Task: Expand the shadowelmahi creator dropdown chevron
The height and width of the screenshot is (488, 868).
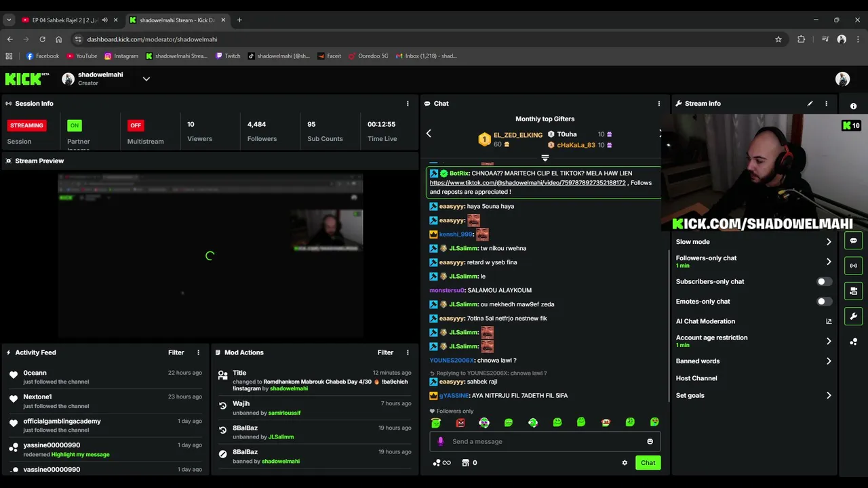Action: click(x=146, y=79)
